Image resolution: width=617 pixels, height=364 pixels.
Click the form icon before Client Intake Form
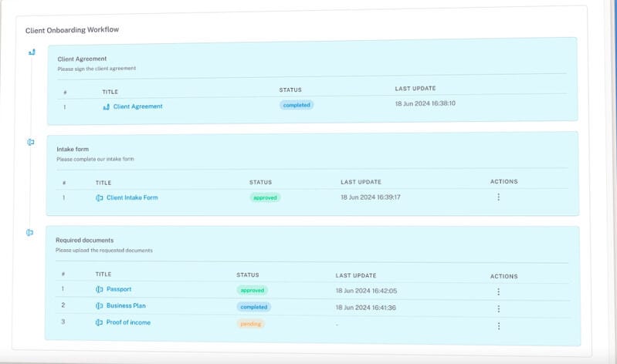[x=100, y=197]
